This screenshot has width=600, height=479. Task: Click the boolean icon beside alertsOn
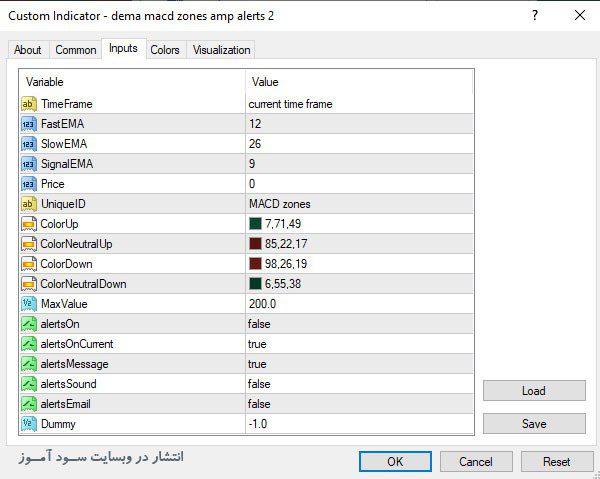pos(29,324)
